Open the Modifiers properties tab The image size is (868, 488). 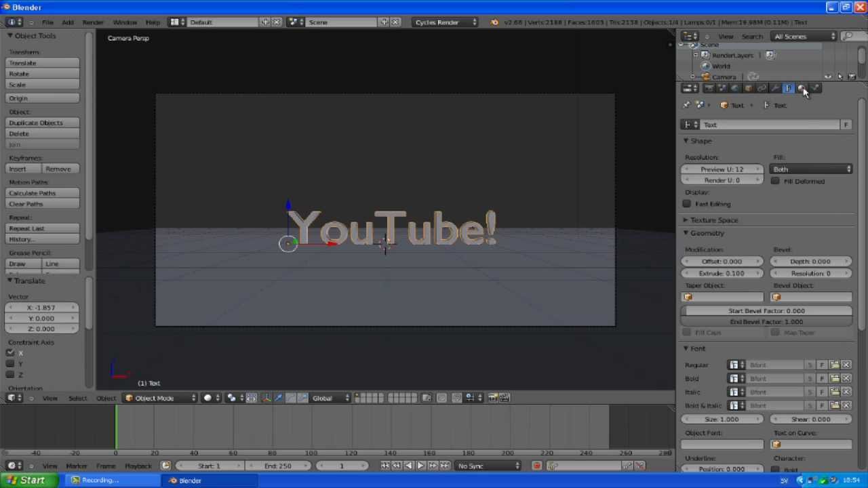click(775, 88)
